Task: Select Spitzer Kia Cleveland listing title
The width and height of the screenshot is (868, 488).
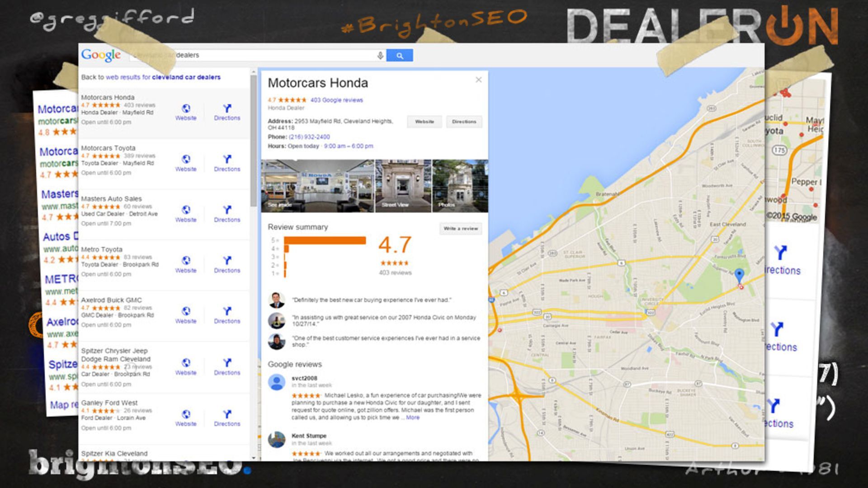Action: (114, 453)
